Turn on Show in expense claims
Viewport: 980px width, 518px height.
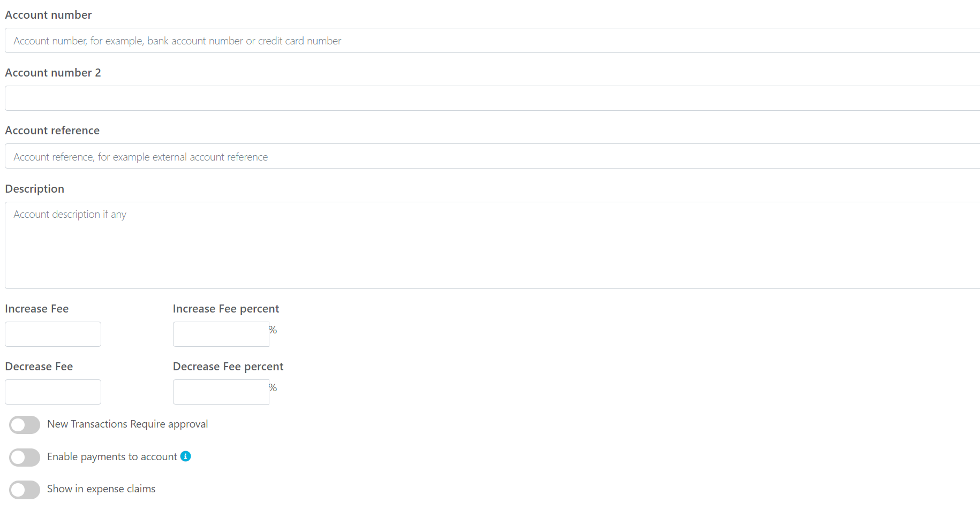[x=25, y=490]
